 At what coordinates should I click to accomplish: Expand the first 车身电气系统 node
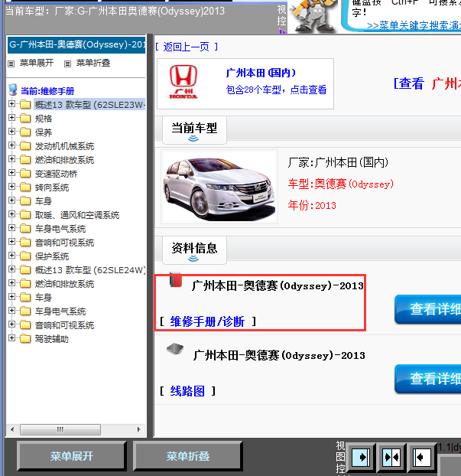pyautogui.click(x=11, y=228)
